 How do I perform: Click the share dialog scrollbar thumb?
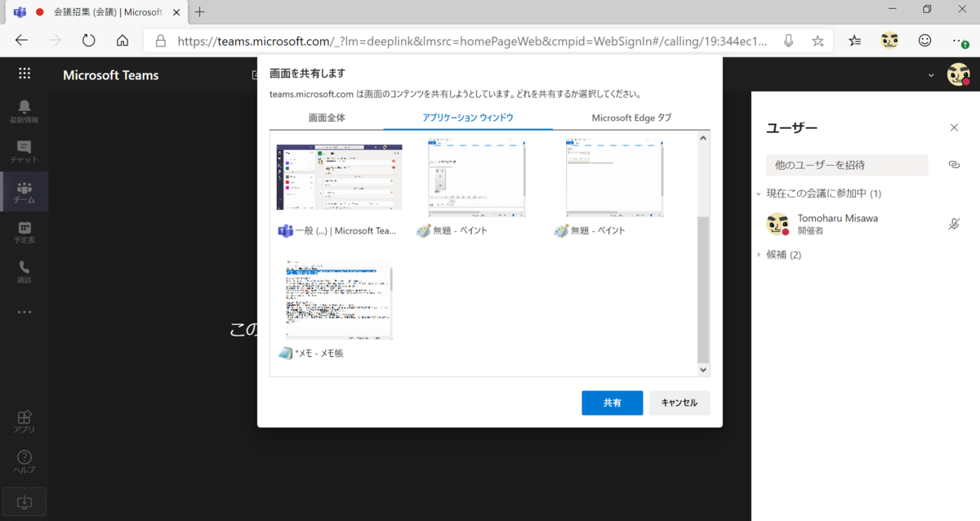coord(703,290)
